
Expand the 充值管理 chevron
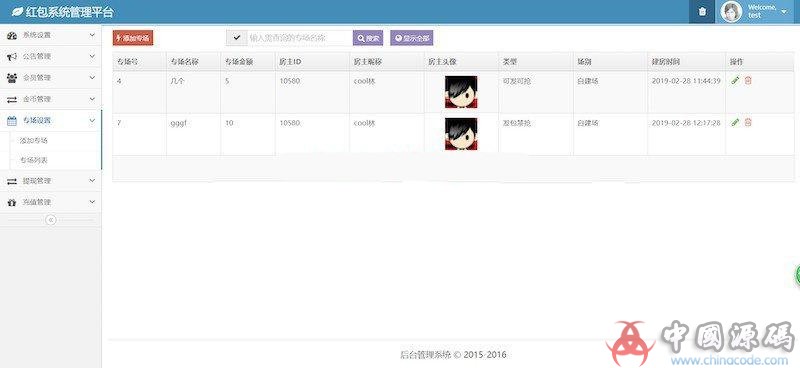92,202
